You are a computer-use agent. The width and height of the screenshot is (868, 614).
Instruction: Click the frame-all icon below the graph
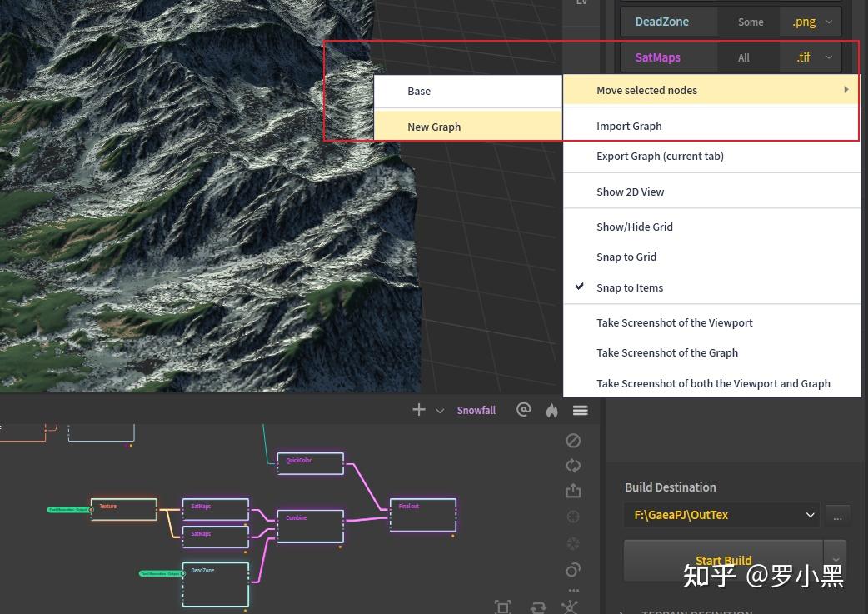502,607
